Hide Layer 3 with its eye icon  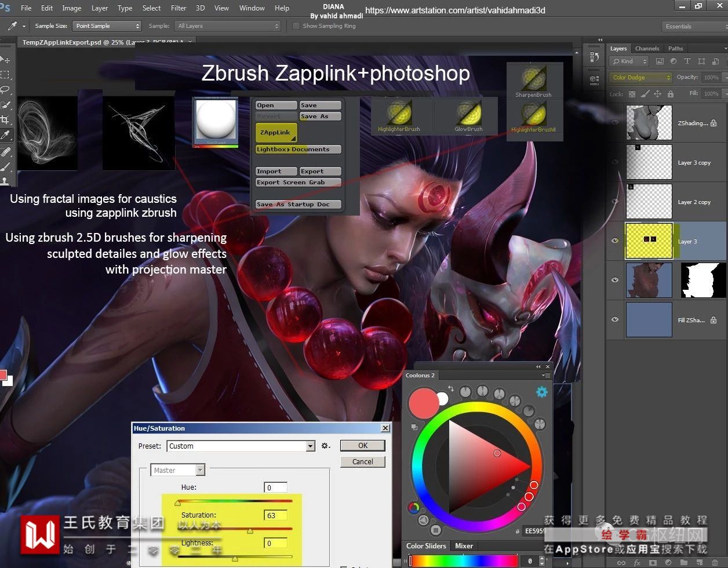[615, 241]
